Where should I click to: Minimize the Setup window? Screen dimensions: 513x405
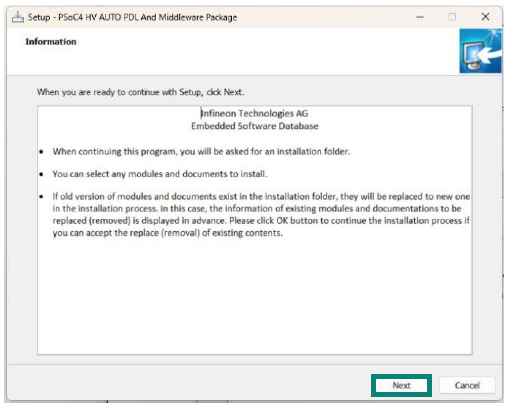(x=420, y=17)
